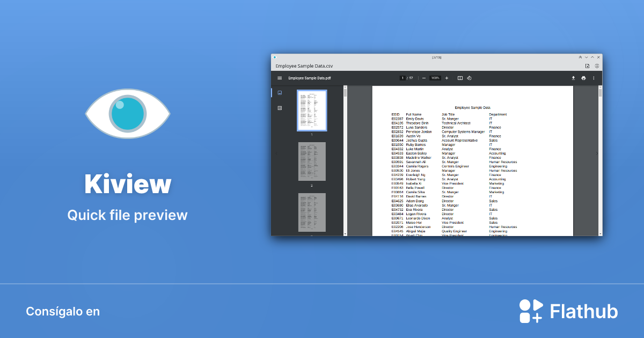The width and height of the screenshot is (644, 338).
Task: Click the info icon in the Kiview header
Action: pos(597,65)
